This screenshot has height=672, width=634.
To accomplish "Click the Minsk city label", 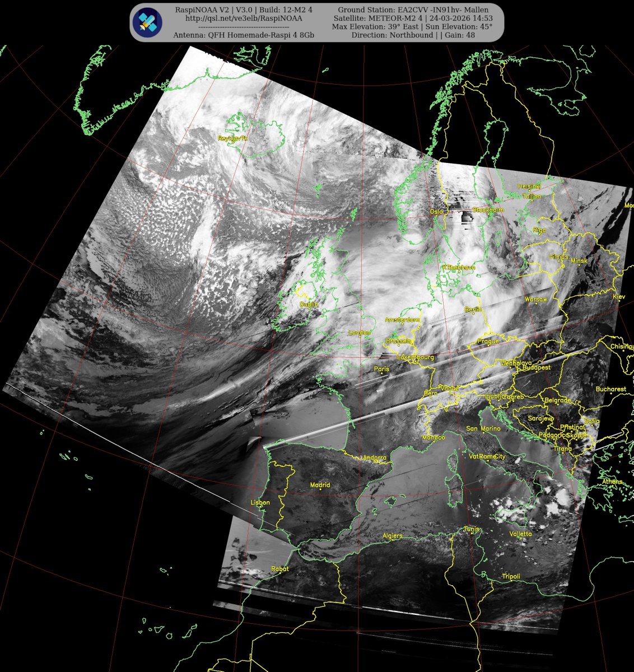I will click(579, 261).
